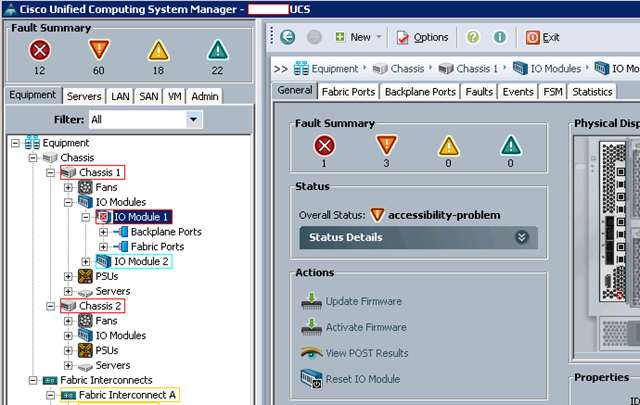The height and width of the screenshot is (405, 640).
Task: Select Chassis 2 in the tree
Action: [x=93, y=306]
